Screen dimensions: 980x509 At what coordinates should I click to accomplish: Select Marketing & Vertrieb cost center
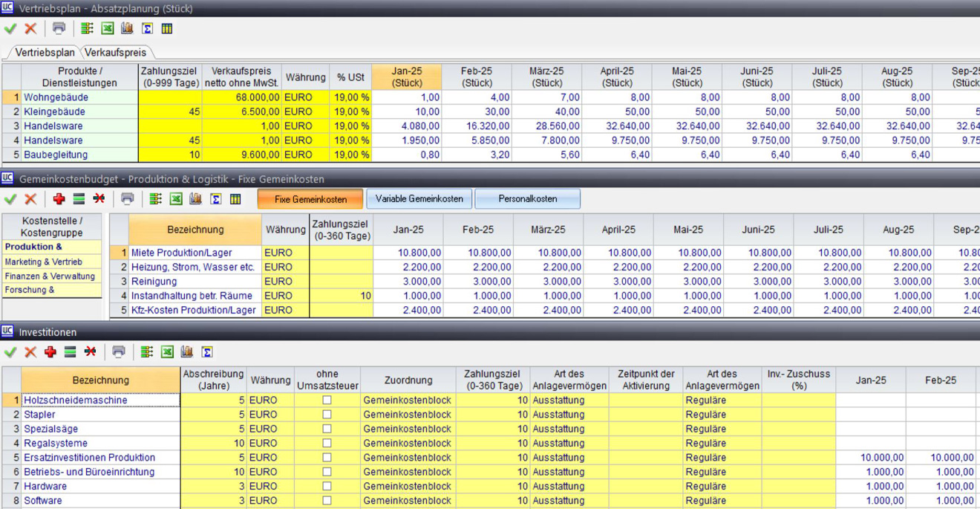click(43, 262)
